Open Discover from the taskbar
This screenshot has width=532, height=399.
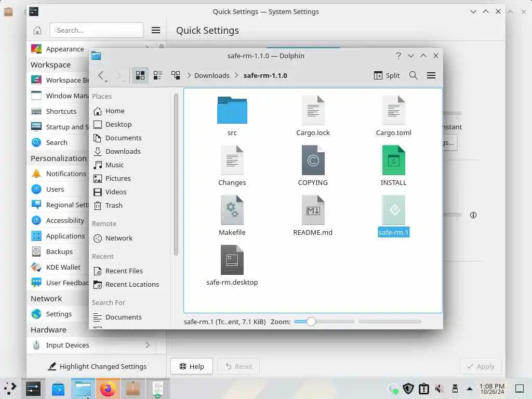(58, 389)
